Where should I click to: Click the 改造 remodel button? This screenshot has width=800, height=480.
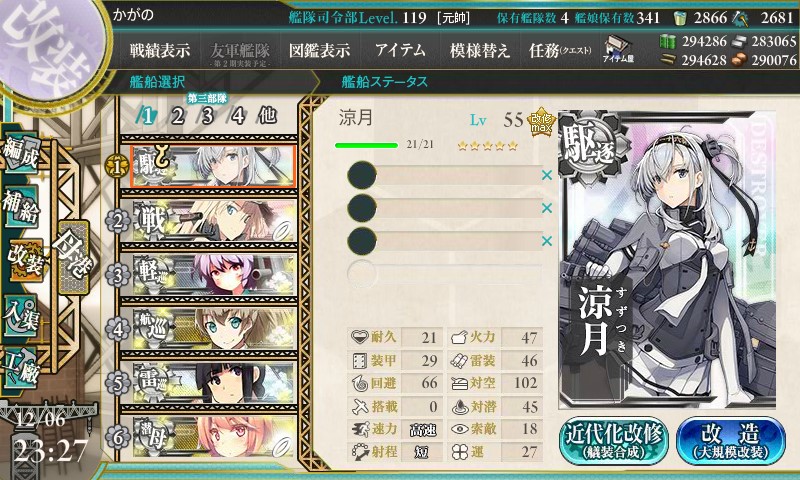pos(731,440)
